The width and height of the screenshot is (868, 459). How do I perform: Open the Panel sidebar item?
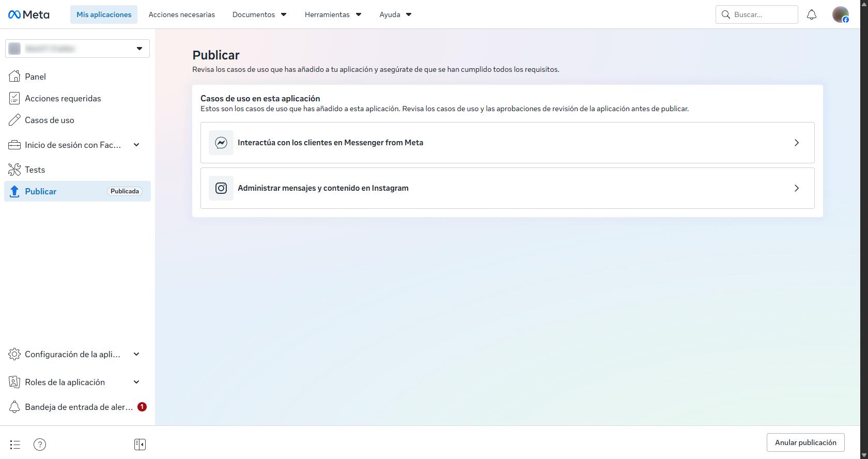[78, 76]
